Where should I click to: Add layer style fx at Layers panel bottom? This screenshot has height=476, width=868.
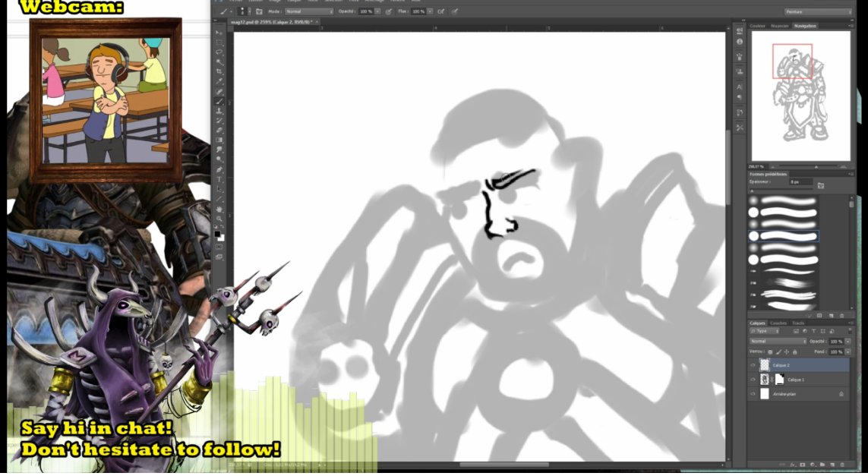(x=793, y=465)
